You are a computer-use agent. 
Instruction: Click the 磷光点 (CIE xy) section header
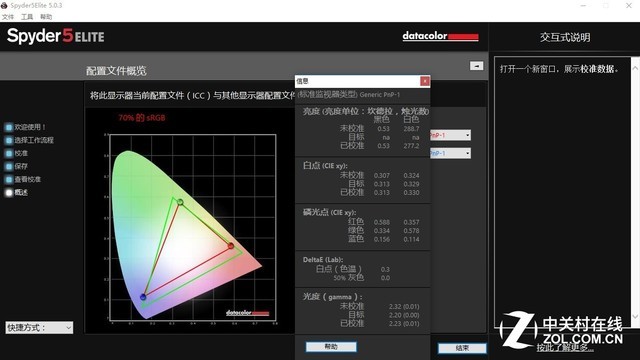pos(329,212)
